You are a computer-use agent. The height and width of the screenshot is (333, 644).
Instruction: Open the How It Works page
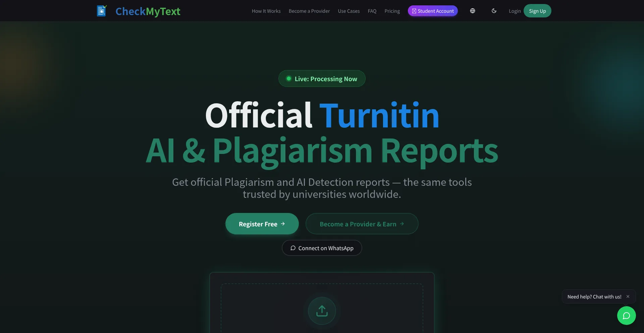pyautogui.click(x=266, y=11)
